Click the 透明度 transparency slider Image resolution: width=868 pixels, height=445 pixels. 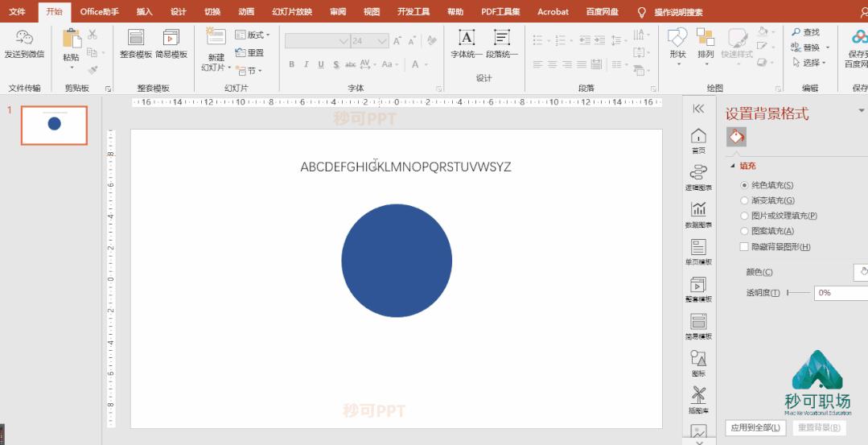click(798, 292)
